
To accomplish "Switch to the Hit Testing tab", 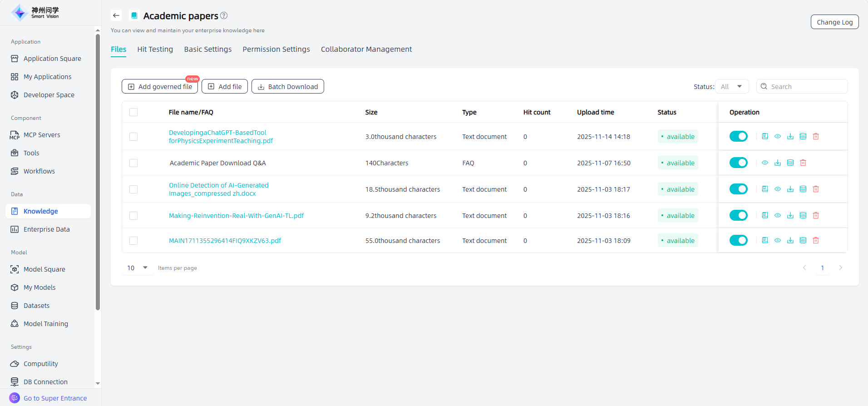I will pyautogui.click(x=155, y=49).
